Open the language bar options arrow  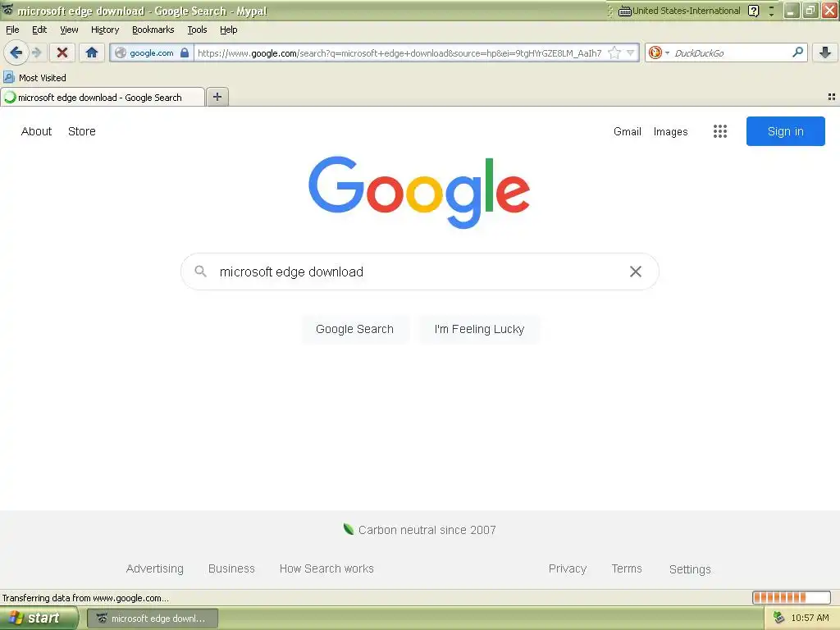click(771, 11)
